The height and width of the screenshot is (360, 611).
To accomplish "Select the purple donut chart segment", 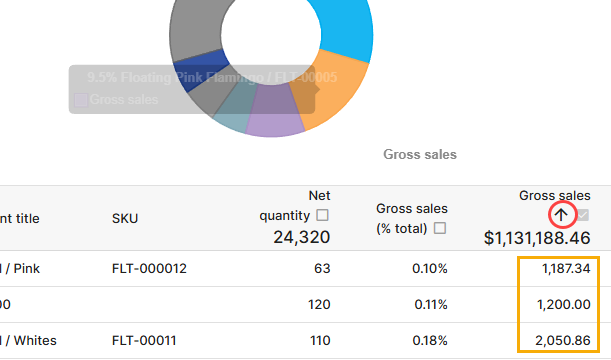I will pos(273,117).
